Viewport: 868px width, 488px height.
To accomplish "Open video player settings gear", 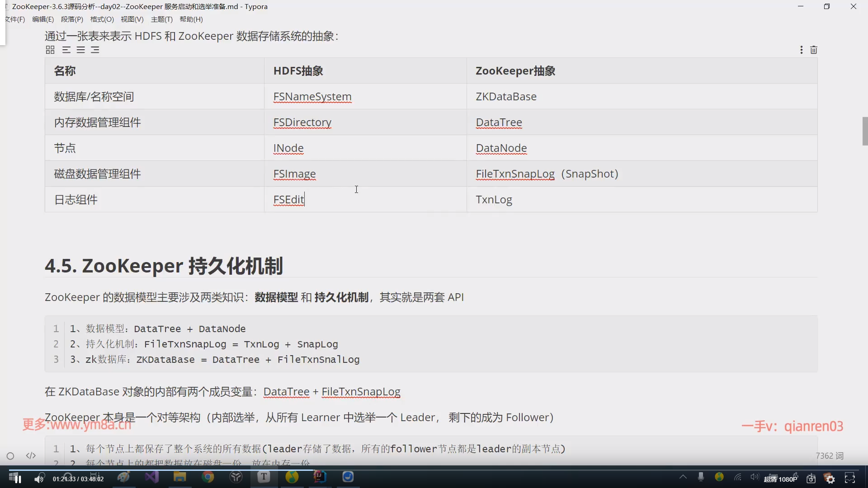I will click(830, 479).
